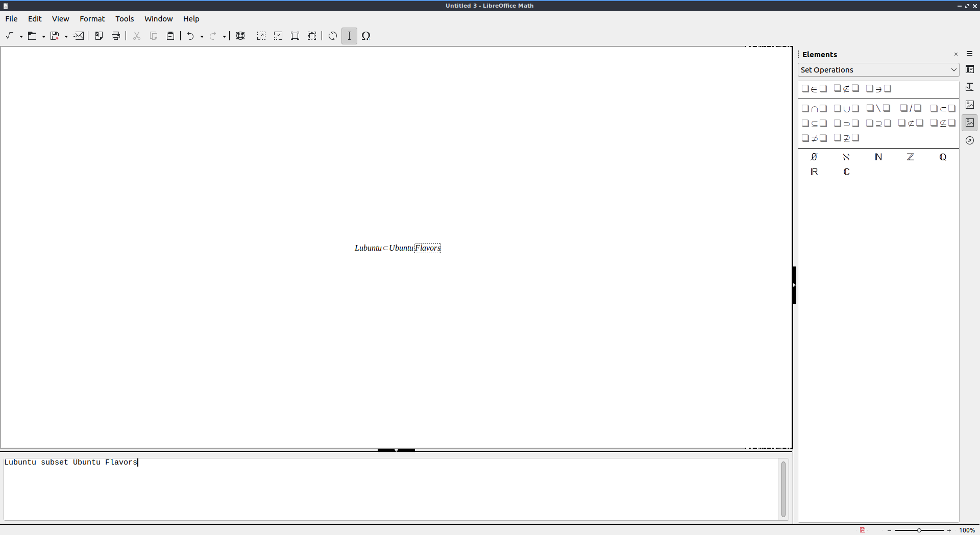Toggle the Formula Cursor button

pyautogui.click(x=349, y=36)
